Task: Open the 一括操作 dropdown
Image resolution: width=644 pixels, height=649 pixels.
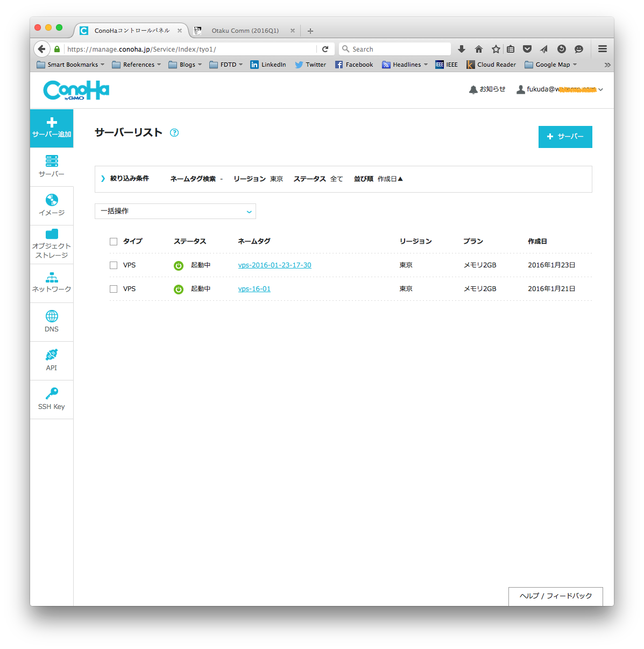Action: (175, 211)
